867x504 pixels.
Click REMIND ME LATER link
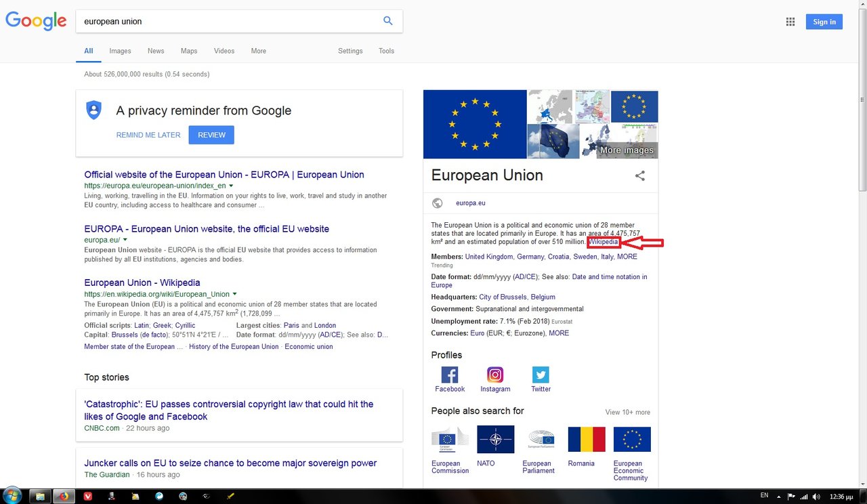pos(148,135)
